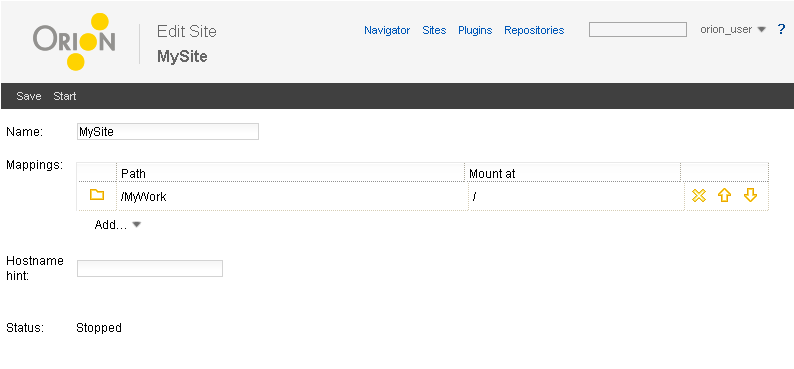Open the orion_user dropdown menu
The image size is (794, 369).
pos(733,29)
